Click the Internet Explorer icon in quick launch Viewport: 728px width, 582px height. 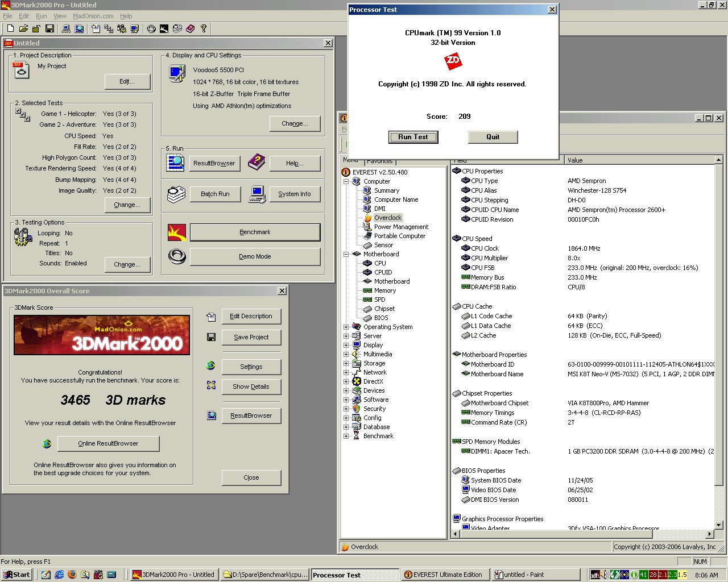pyautogui.click(x=59, y=575)
